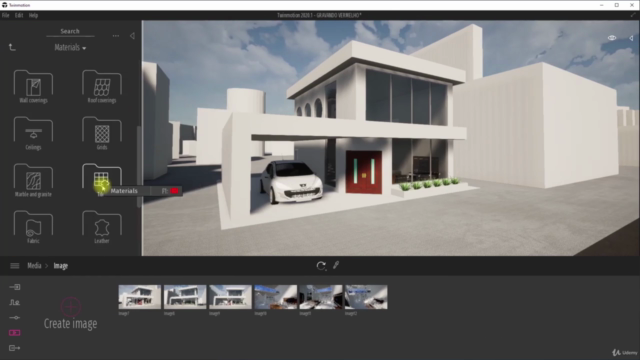Open the Edit menu
The image size is (640, 360).
19,16
